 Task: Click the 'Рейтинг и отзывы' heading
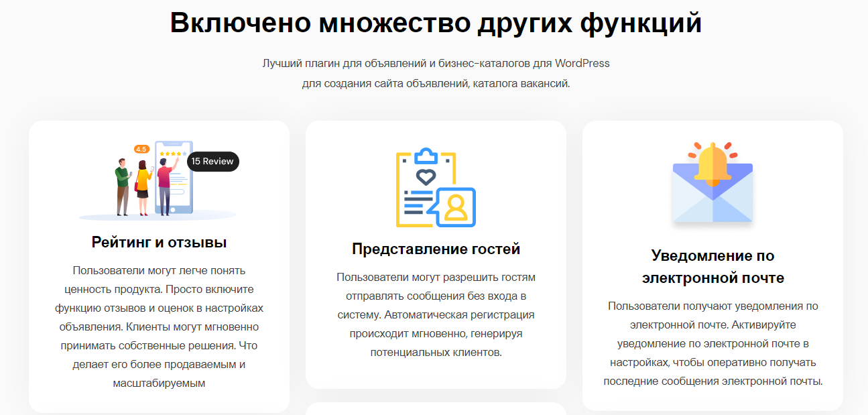click(159, 242)
